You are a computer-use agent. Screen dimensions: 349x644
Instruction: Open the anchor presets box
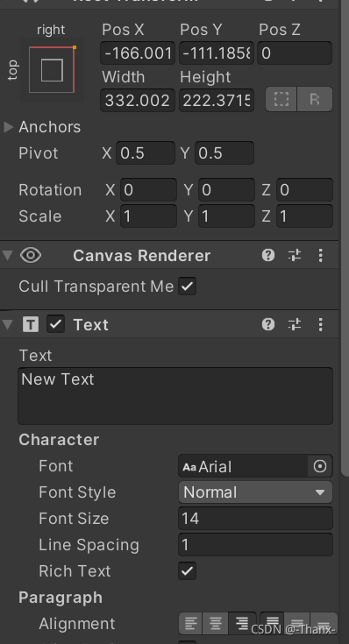[52, 70]
